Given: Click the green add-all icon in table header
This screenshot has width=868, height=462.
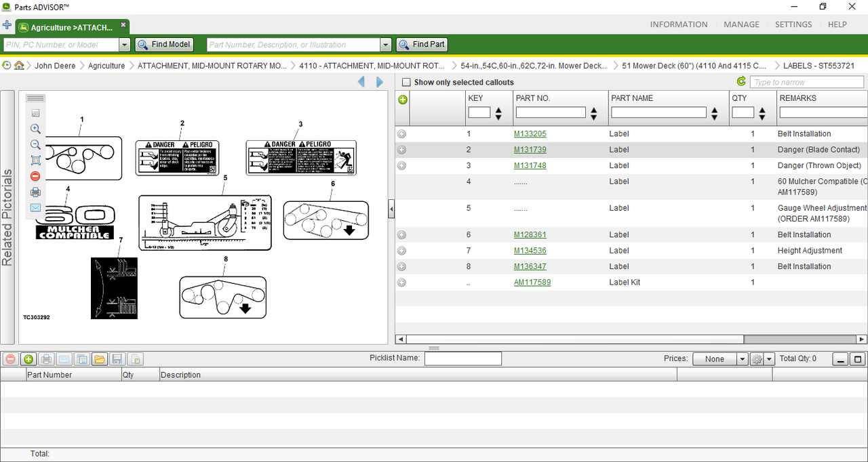Looking at the screenshot, I should pos(403,100).
